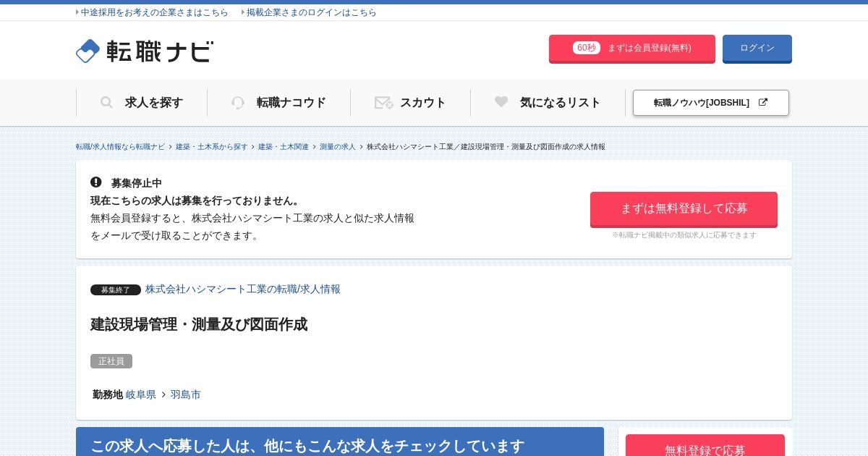The width and height of the screenshot is (868, 456).
Task: Click text 現在こちらの求人は募集を行っておりません。
Action: click(196, 200)
